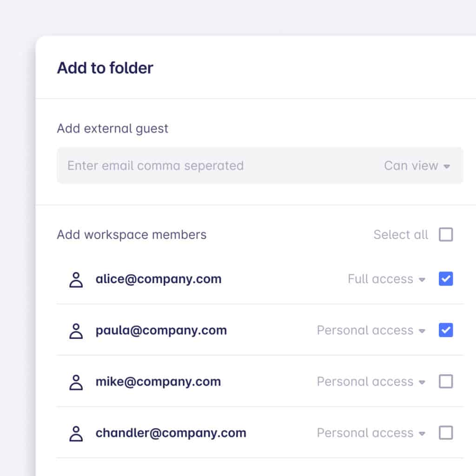Viewport: 476px width, 476px height.
Task: Select the alice@company.com email text
Action: coord(159,279)
